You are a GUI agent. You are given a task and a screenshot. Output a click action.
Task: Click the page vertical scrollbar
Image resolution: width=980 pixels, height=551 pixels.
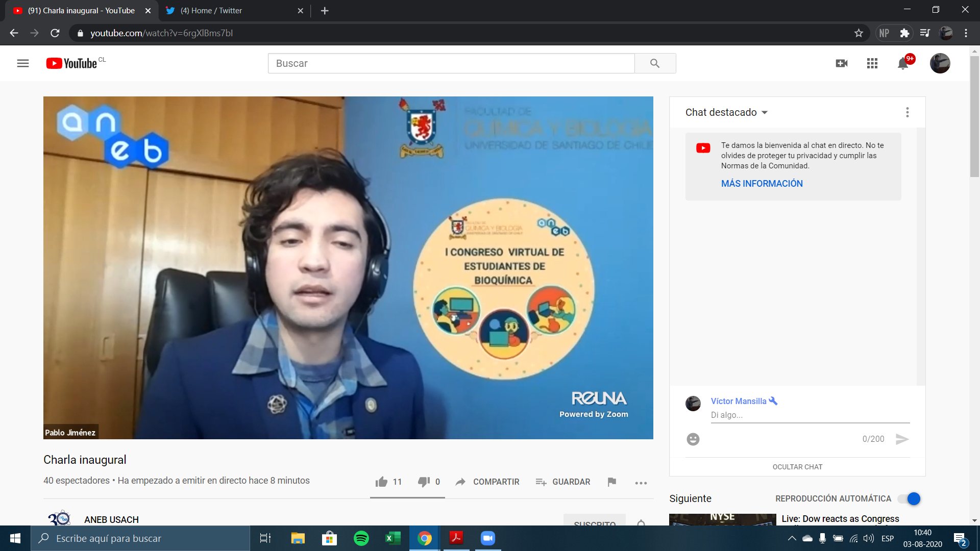pos(974,117)
